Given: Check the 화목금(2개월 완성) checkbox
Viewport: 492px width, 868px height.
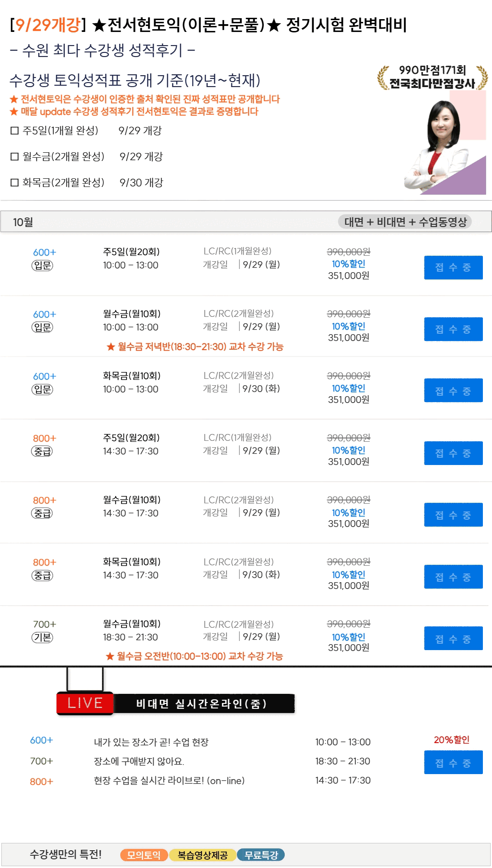Looking at the screenshot, I should pyautogui.click(x=15, y=183).
